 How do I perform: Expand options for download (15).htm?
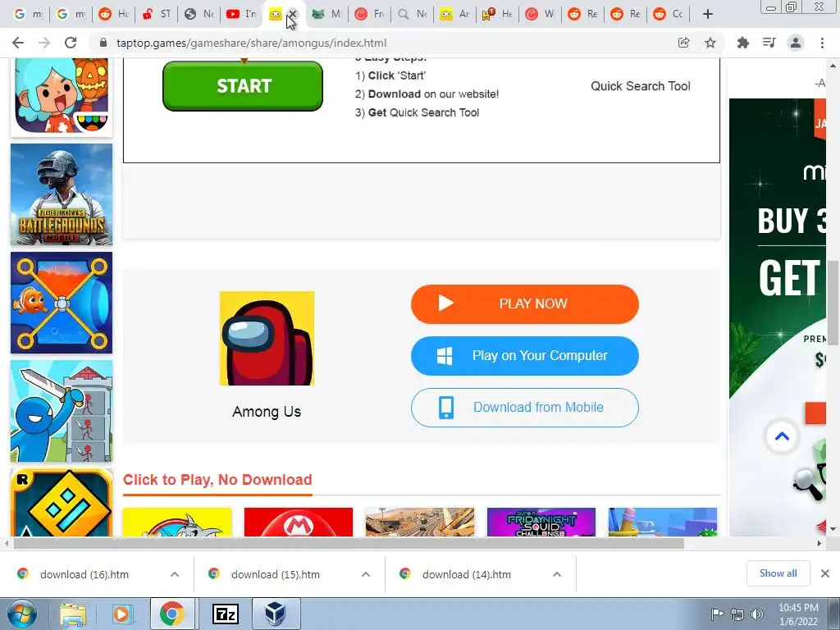[366, 574]
